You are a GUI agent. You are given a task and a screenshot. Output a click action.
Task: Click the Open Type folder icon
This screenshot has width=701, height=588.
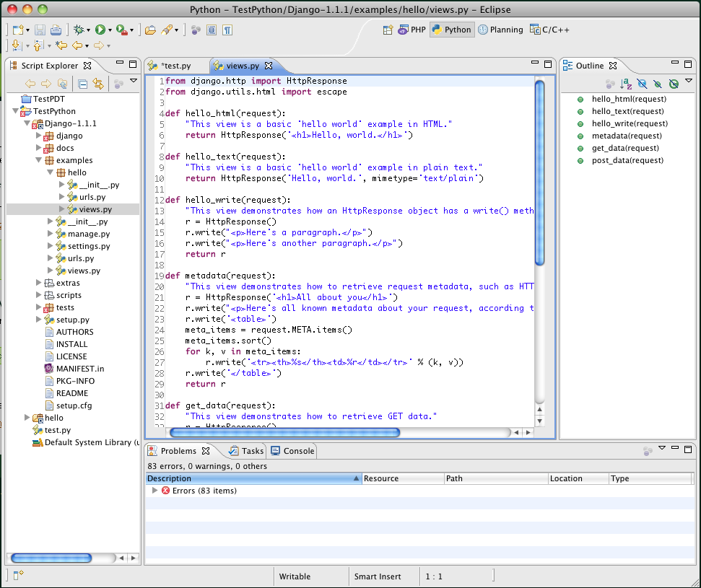(x=151, y=30)
